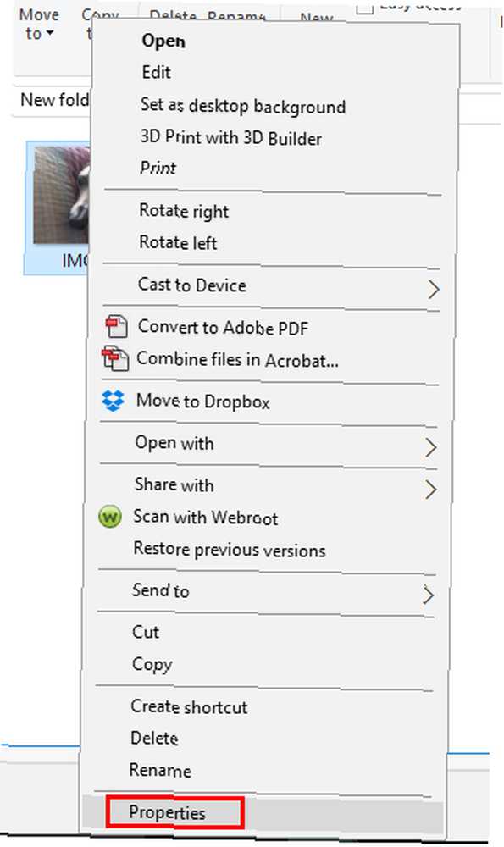Open the Move to dropdown in ribbon

point(39,25)
